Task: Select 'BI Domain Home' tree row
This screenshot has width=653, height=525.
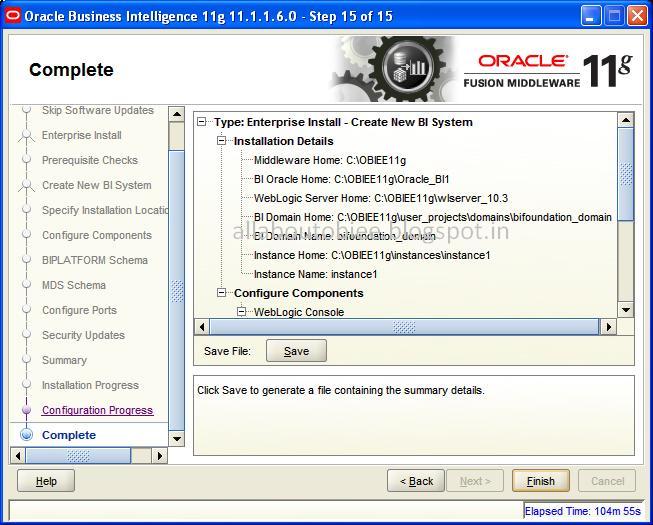Action: click(433, 217)
